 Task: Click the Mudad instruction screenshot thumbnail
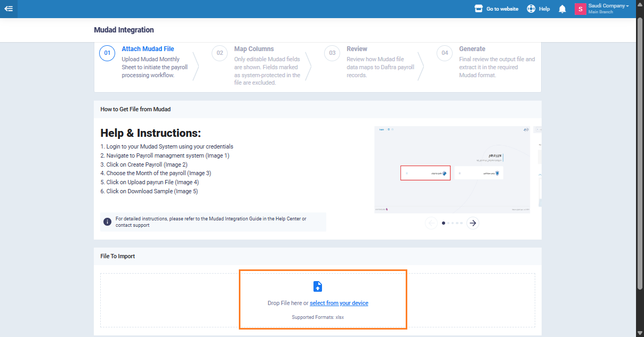pos(452,169)
